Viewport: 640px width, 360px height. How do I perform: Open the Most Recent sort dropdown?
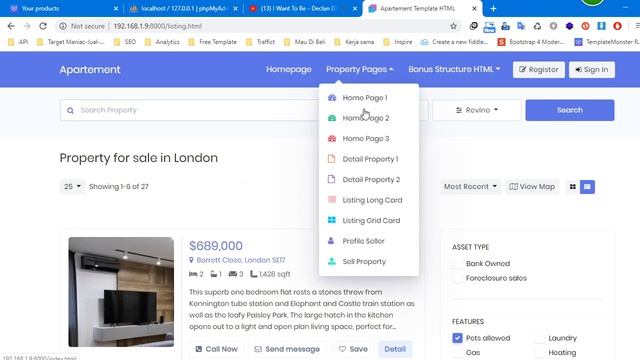click(x=470, y=187)
